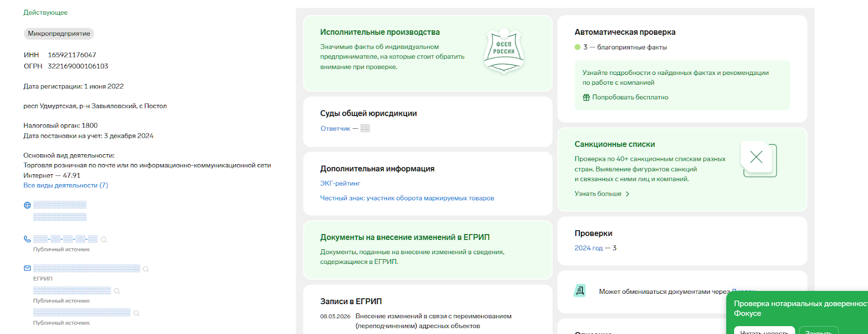Open the Суды общей юрисдикции heading
868x334 pixels.
tap(368, 114)
